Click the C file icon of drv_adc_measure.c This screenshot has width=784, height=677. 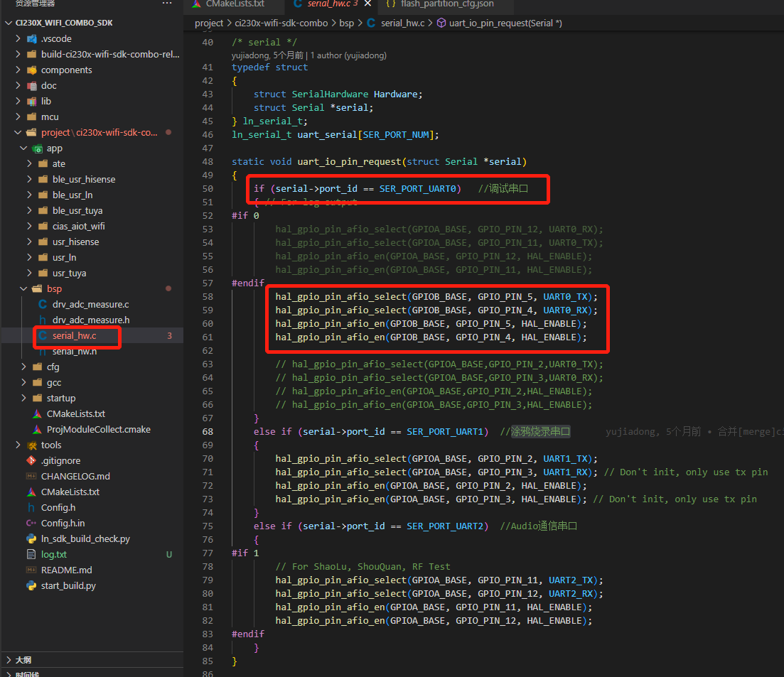click(x=43, y=304)
